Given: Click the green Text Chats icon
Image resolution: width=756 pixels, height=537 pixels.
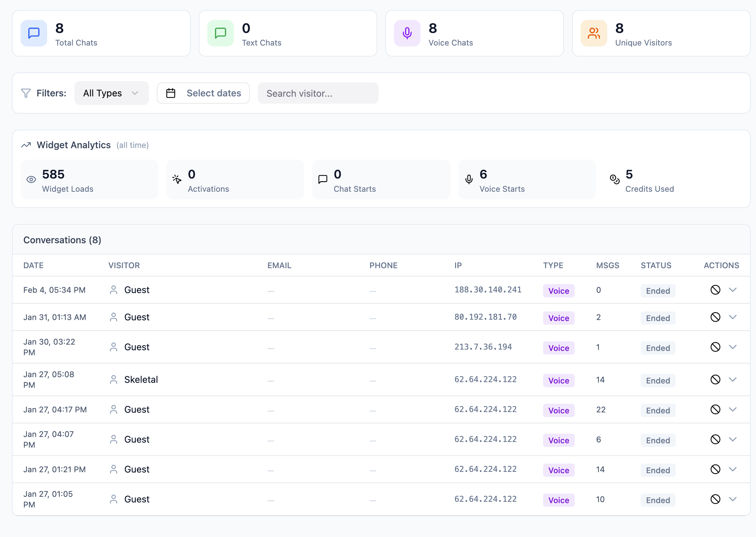Looking at the screenshot, I should click(220, 33).
